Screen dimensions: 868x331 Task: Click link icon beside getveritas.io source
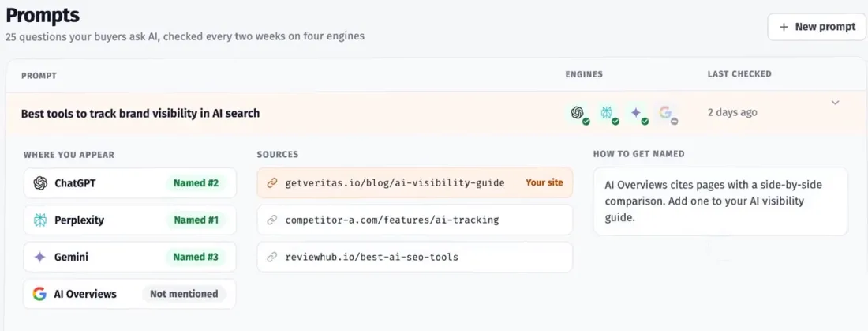click(x=271, y=183)
